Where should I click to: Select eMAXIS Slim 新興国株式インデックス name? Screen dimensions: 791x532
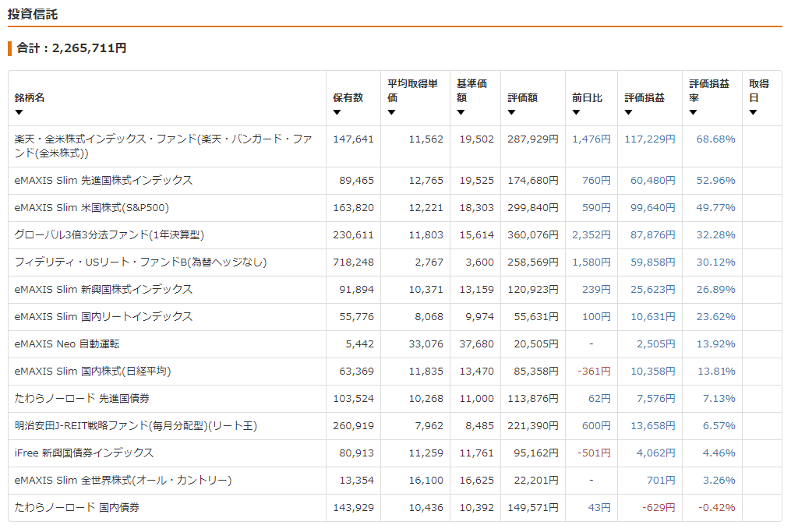coord(104,290)
